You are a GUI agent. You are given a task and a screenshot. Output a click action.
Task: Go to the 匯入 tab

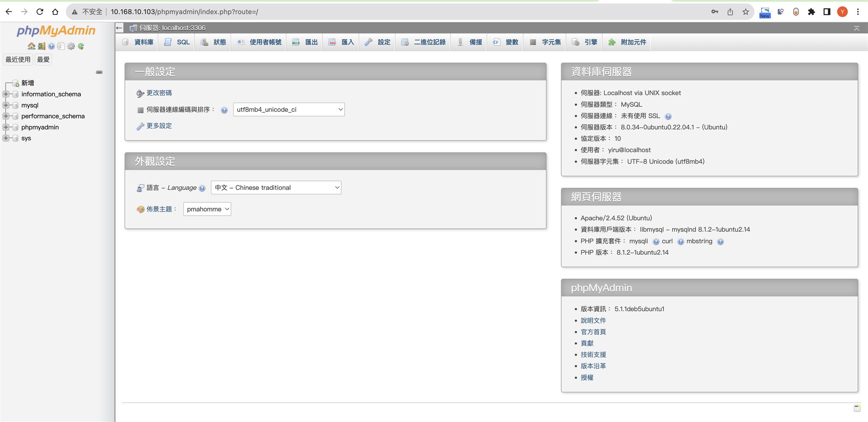click(x=341, y=42)
